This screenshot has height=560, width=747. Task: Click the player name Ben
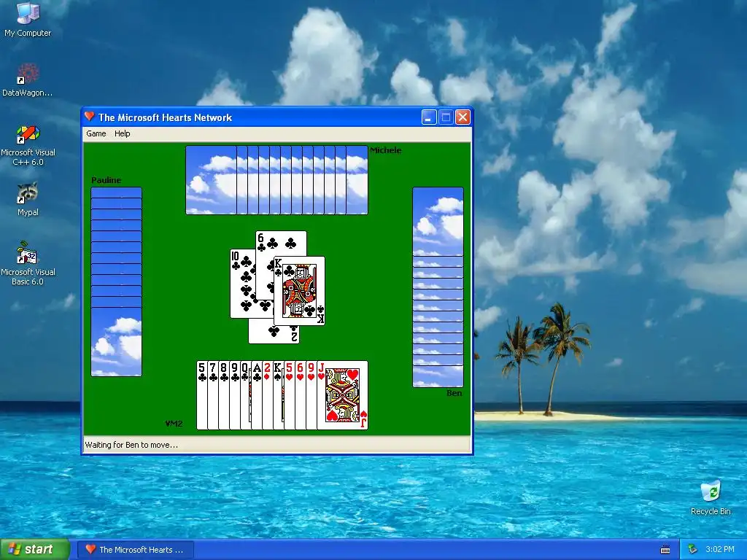454,393
